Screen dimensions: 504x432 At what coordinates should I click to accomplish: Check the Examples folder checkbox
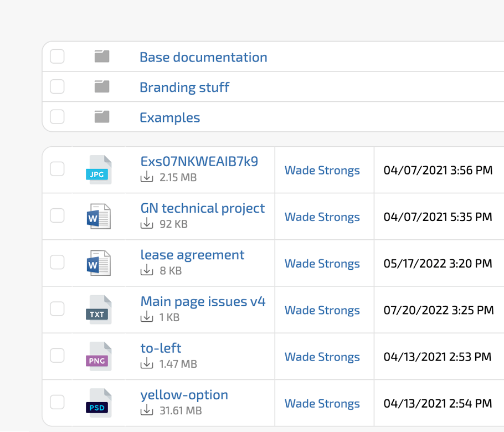57,117
